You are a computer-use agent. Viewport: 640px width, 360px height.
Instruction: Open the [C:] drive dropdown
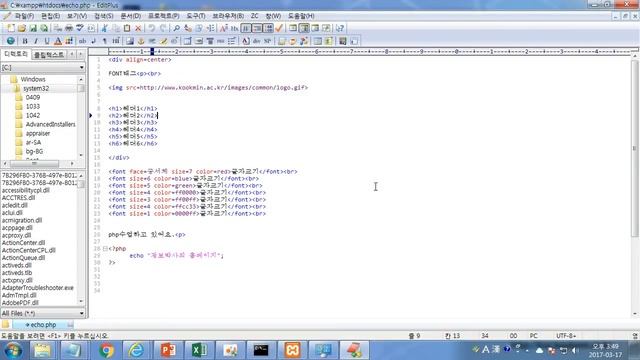pyautogui.click(x=82, y=67)
